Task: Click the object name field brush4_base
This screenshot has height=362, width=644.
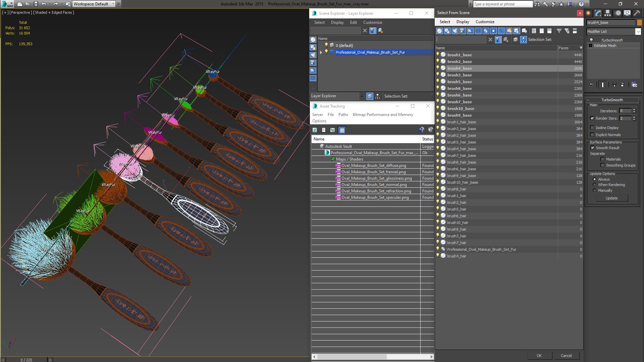Action: pos(611,22)
